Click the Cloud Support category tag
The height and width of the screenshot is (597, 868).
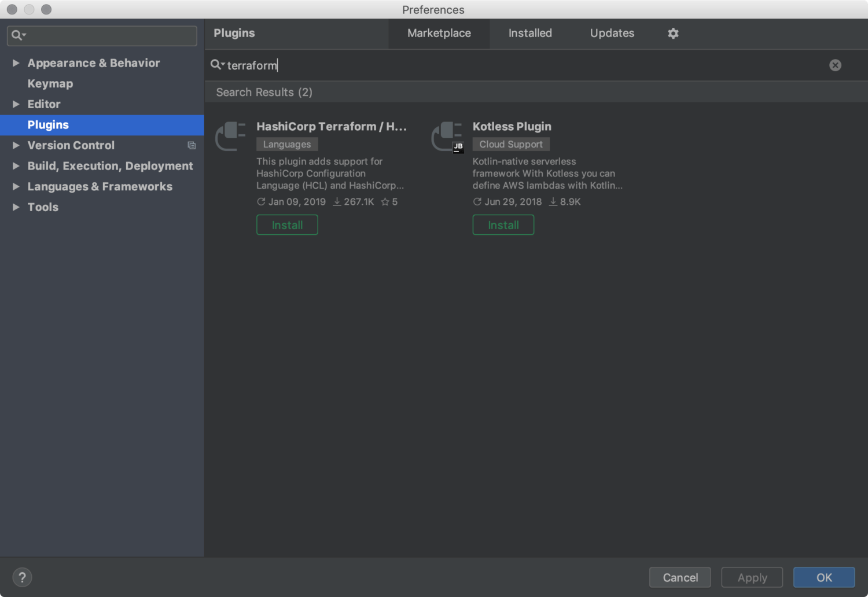point(511,144)
